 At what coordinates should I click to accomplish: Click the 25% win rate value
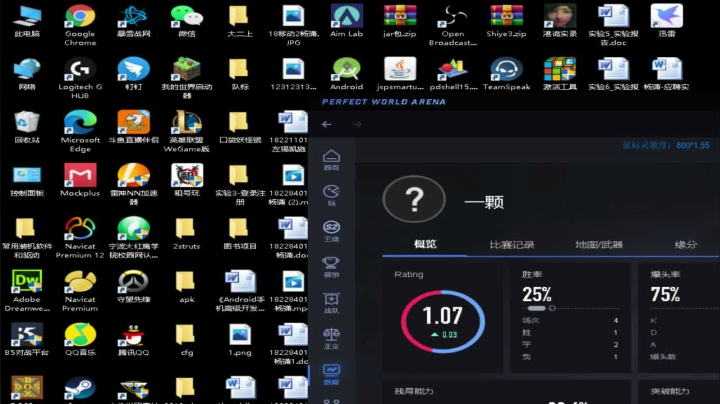coord(536,294)
